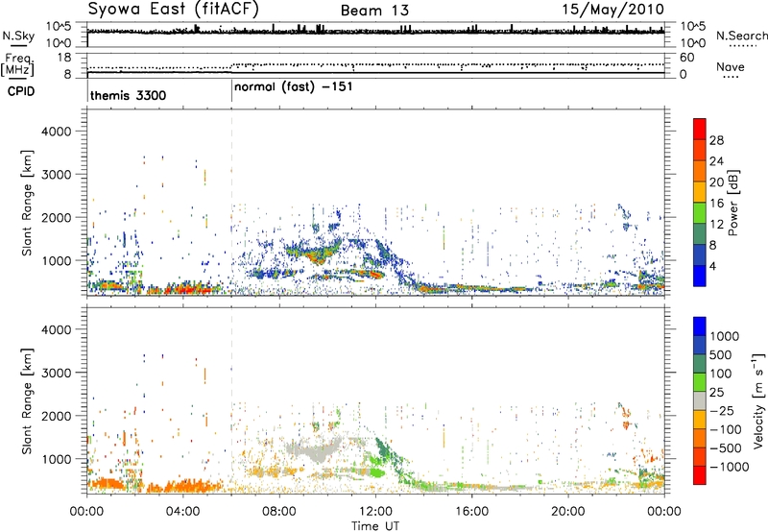Click the dashed CPID boundary line in the power plot
This screenshot has width=768, height=532.
click(x=231, y=201)
